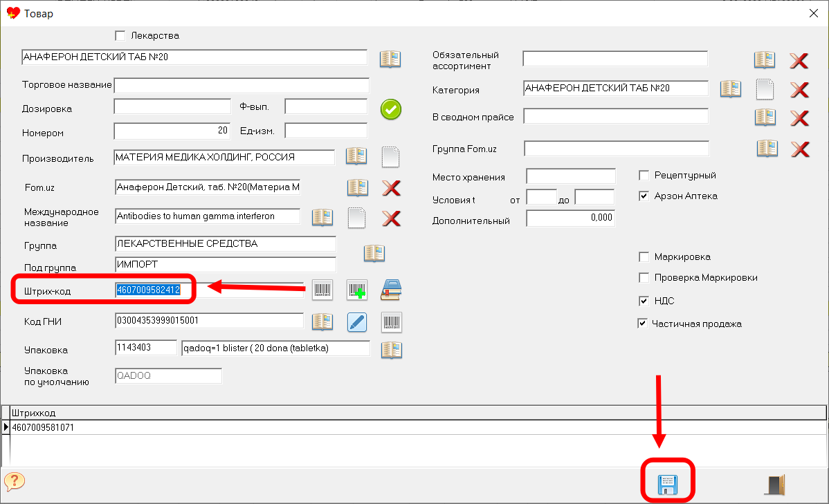Viewport: 829px width, 504px height.
Task: Click Номером field containing 20
Action: click(x=172, y=131)
